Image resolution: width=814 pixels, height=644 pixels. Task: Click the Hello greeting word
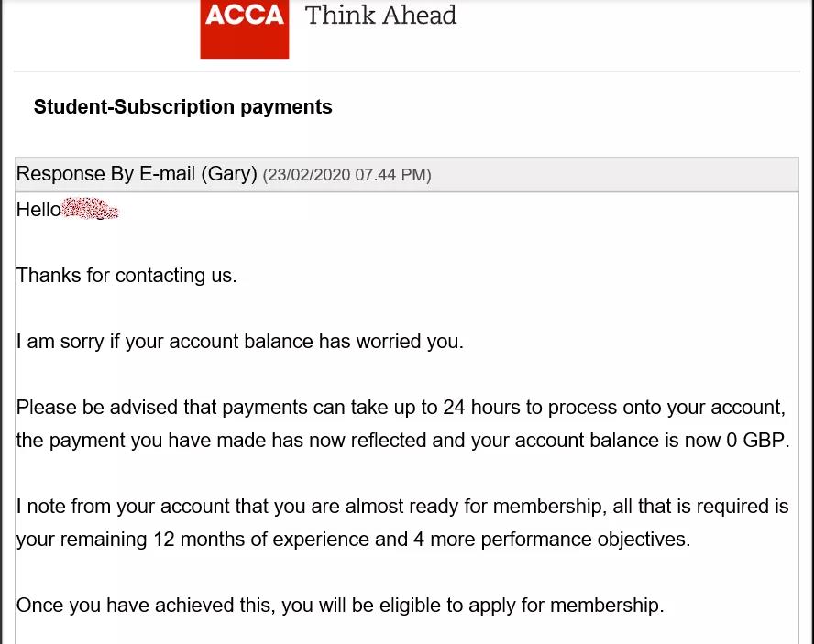tap(38, 210)
